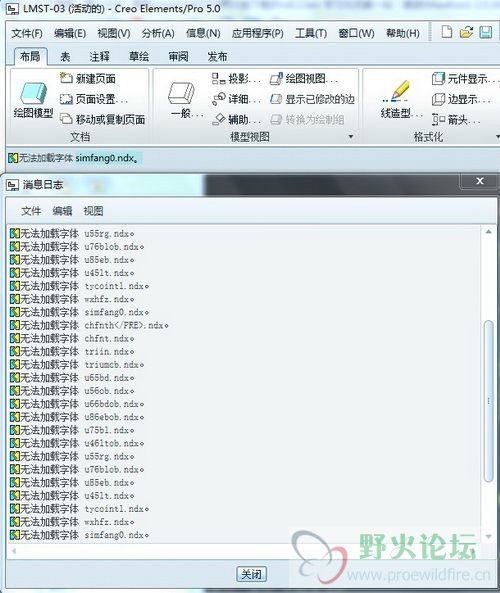Open 绘图视图 drawing view tool

point(304,79)
